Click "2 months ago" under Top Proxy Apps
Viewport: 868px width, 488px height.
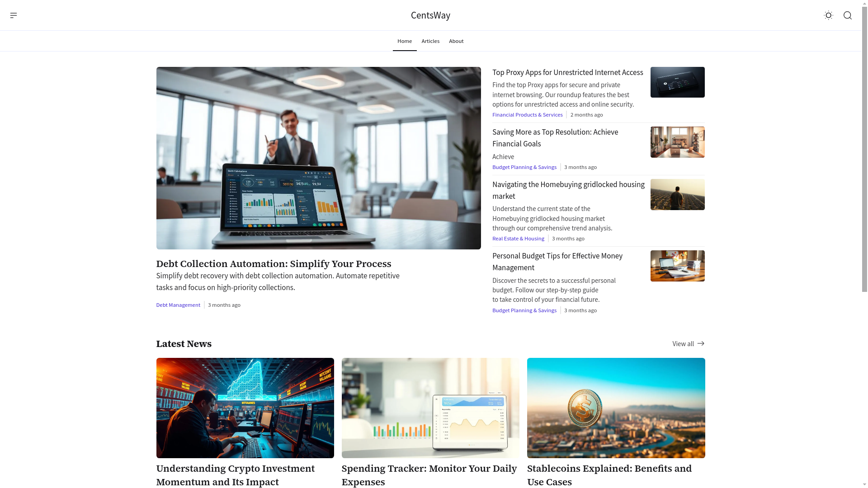[x=586, y=115]
